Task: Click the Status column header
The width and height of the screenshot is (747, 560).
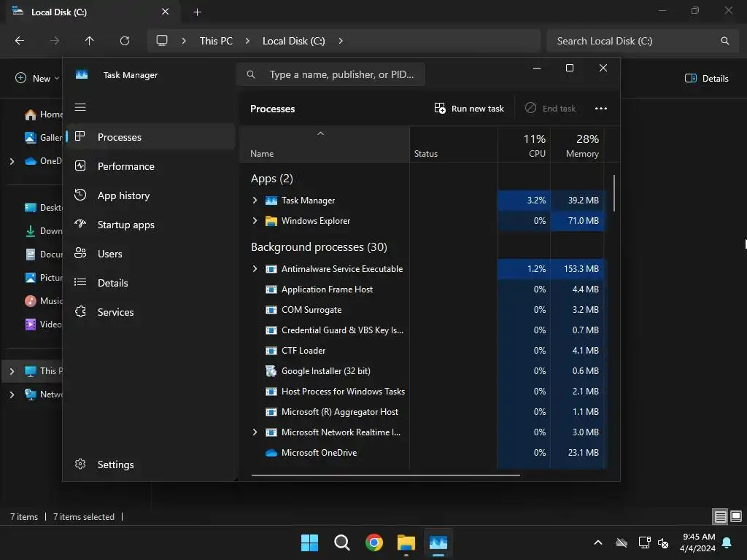Action: pyautogui.click(x=453, y=144)
